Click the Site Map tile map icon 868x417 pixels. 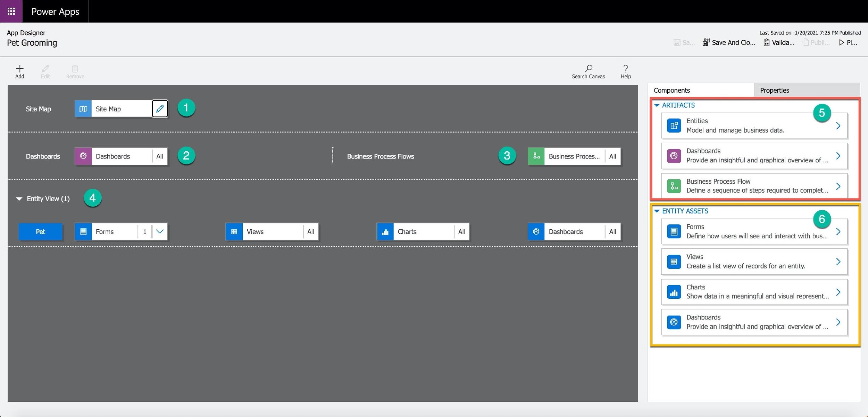tap(83, 109)
